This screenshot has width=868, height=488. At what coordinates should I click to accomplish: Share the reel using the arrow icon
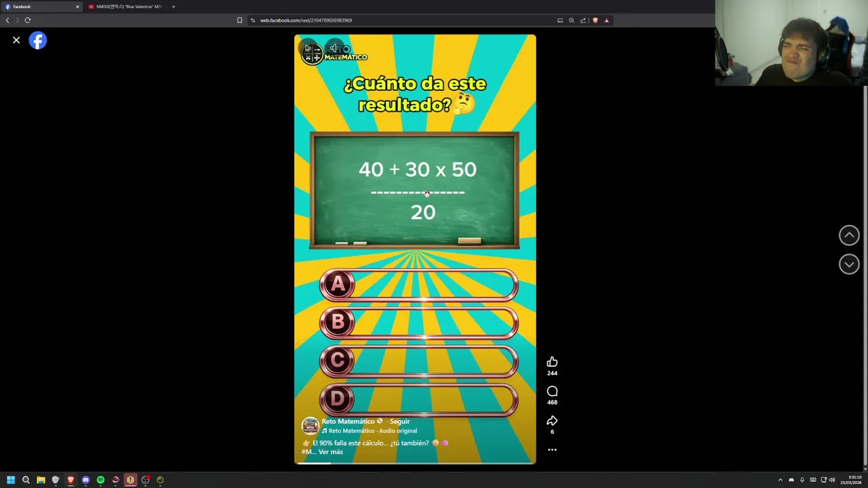(x=552, y=421)
